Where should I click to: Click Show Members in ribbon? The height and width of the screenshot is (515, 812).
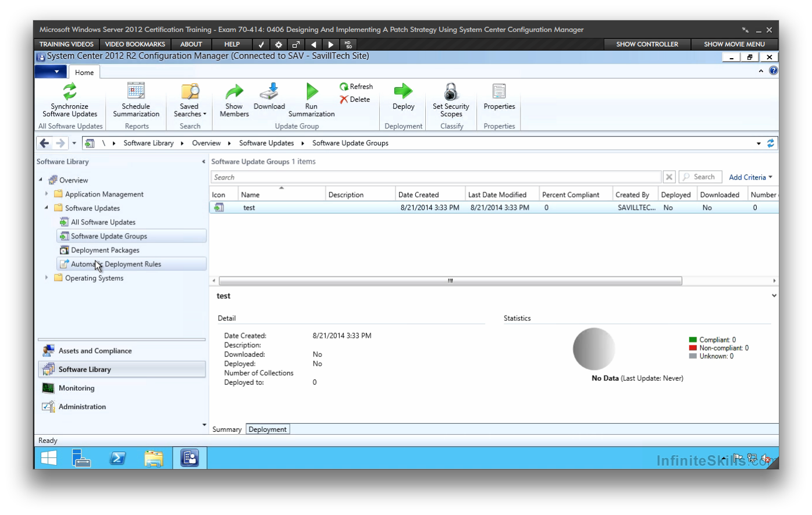tap(234, 99)
